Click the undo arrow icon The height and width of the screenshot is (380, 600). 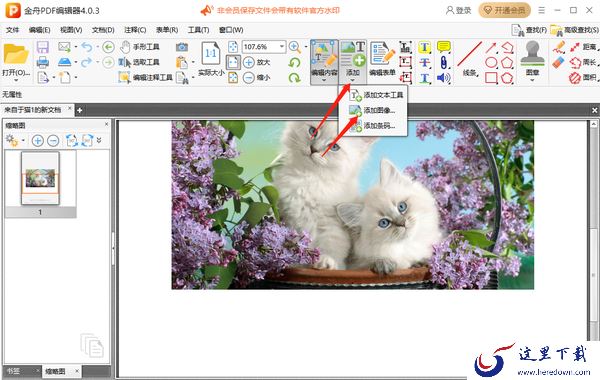click(x=87, y=47)
